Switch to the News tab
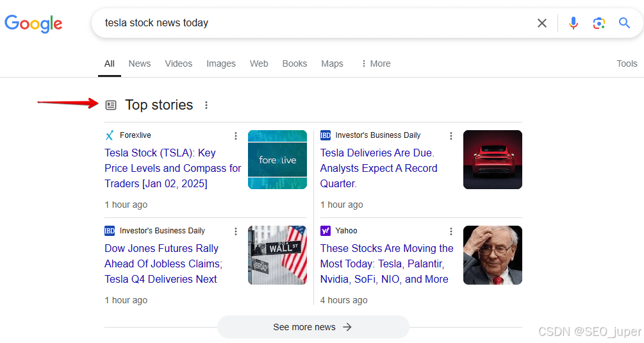The width and height of the screenshot is (644, 343). 140,63
